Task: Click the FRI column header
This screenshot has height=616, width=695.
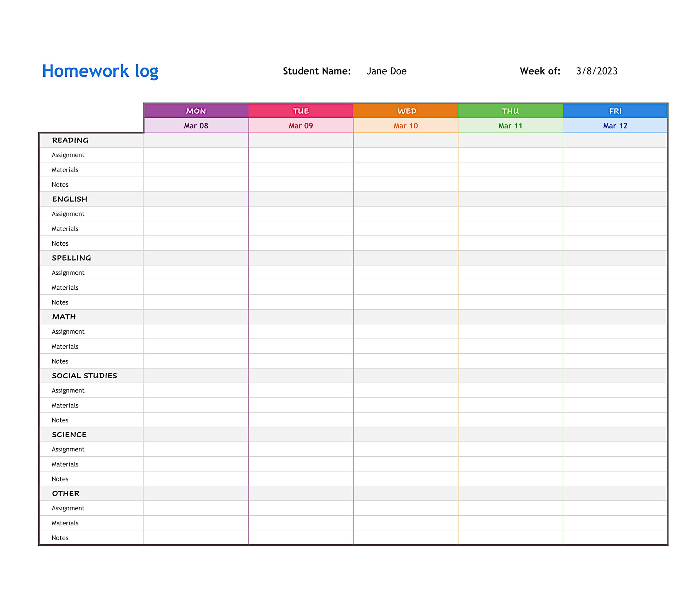Action: (x=614, y=110)
